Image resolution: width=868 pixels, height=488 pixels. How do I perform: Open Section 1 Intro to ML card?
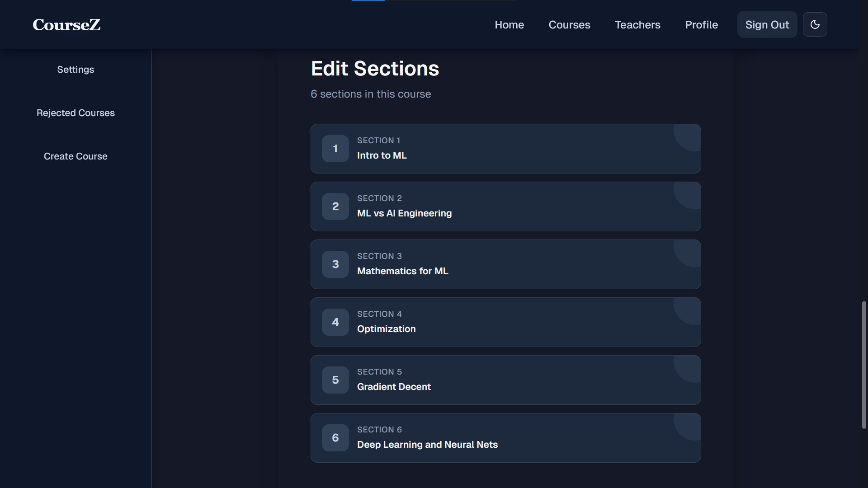pyautogui.click(x=505, y=149)
